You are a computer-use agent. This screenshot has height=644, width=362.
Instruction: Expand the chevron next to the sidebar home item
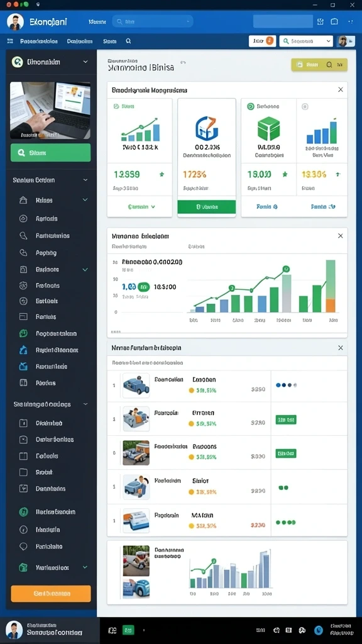tap(85, 200)
